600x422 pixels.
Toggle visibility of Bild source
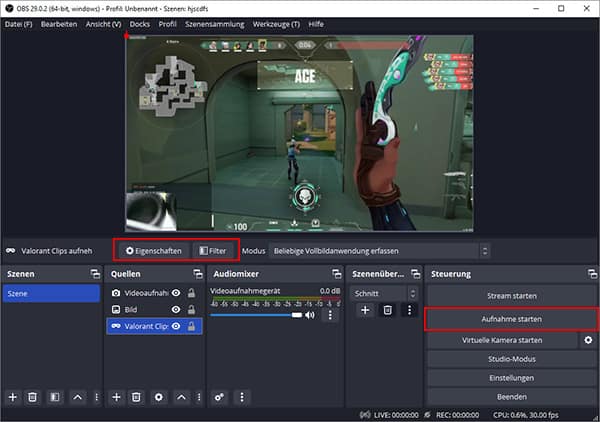click(176, 310)
